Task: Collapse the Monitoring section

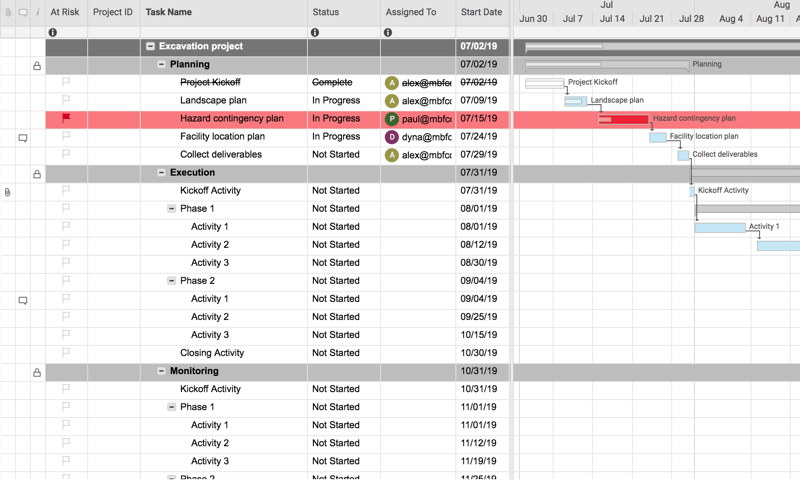Action: [161, 371]
